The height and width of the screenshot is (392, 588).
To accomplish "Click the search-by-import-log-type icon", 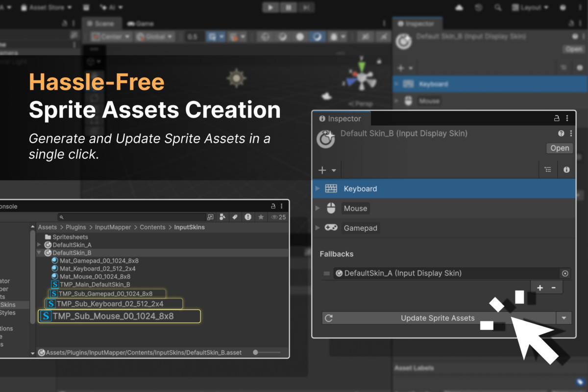I will [248, 217].
